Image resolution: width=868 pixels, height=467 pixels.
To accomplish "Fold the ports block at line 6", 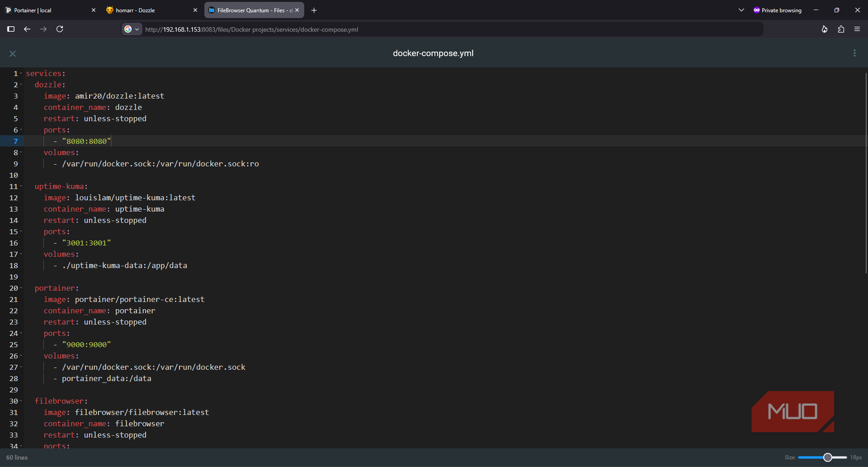I will [21, 130].
